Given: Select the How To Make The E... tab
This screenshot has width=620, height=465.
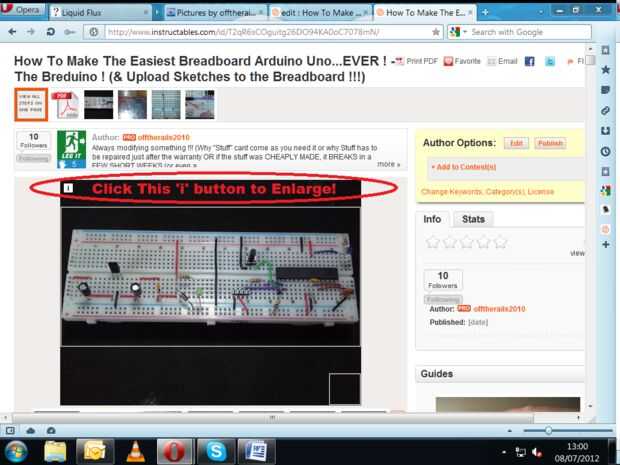Looking at the screenshot, I should (x=425, y=13).
